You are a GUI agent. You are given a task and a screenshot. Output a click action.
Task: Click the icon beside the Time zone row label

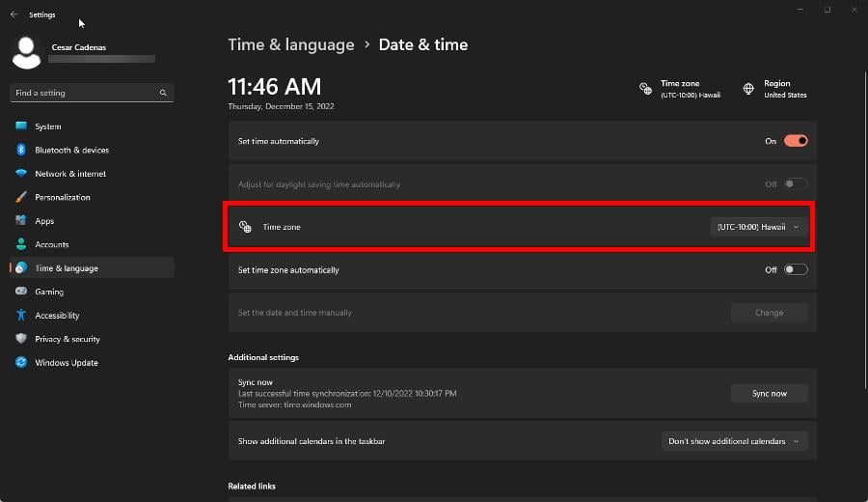pos(245,227)
